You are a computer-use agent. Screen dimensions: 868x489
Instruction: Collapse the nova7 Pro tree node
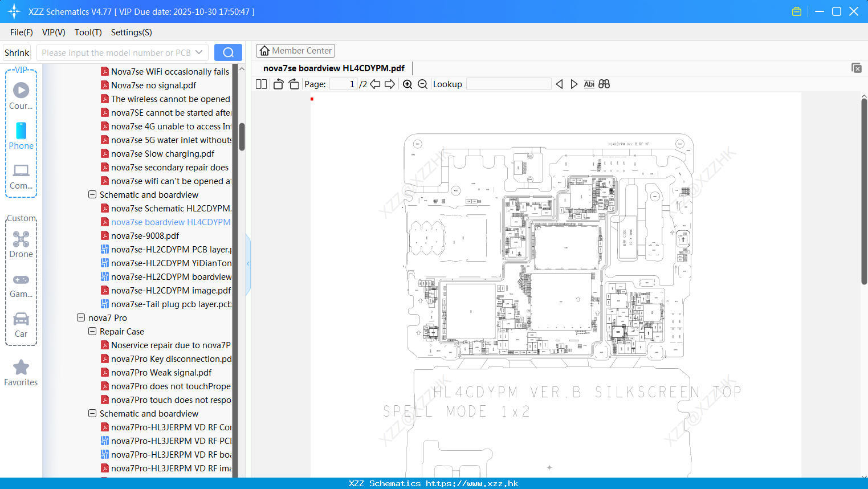(81, 317)
